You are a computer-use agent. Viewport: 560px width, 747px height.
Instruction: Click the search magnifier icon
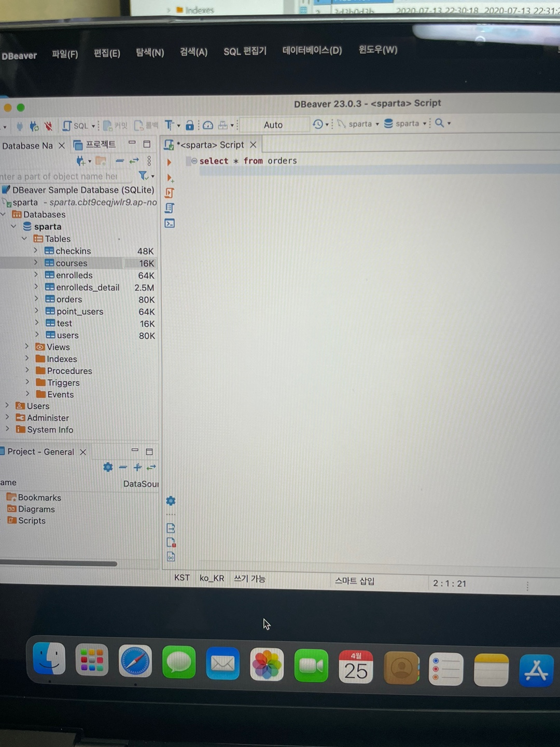pos(439,123)
